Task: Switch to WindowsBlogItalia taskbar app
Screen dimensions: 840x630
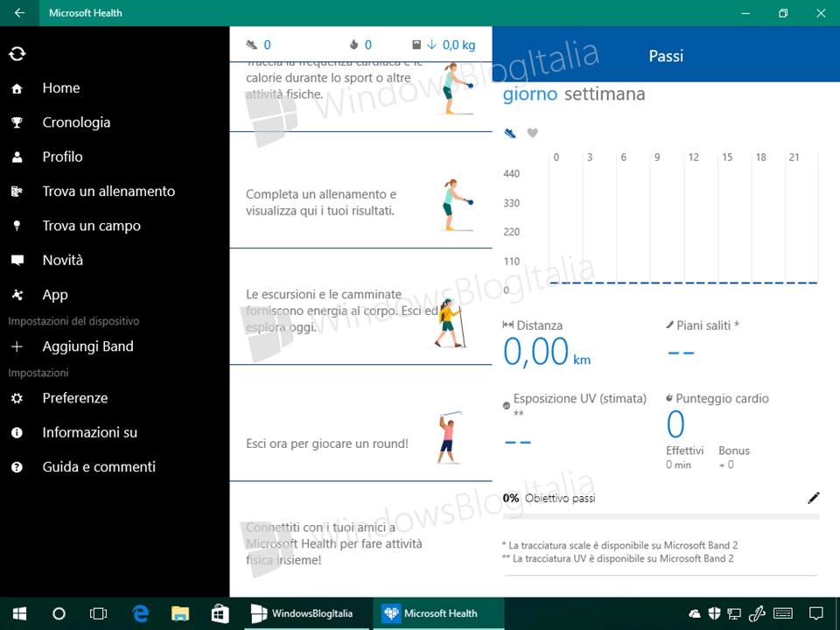Action: (306, 613)
